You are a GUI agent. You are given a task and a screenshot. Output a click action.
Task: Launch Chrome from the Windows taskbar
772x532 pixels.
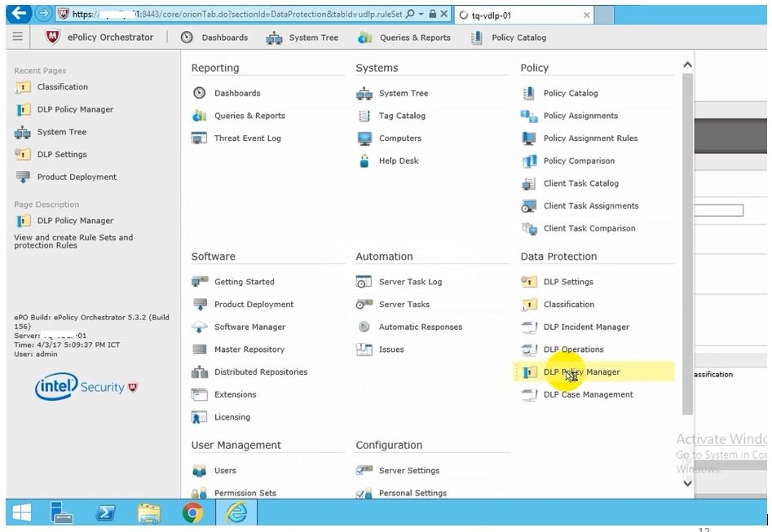click(193, 512)
